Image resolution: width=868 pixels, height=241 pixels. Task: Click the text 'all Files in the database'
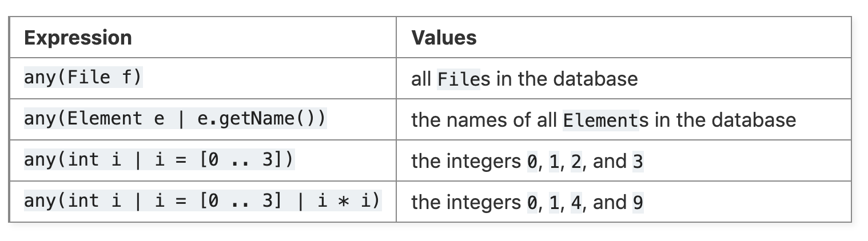click(x=524, y=78)
